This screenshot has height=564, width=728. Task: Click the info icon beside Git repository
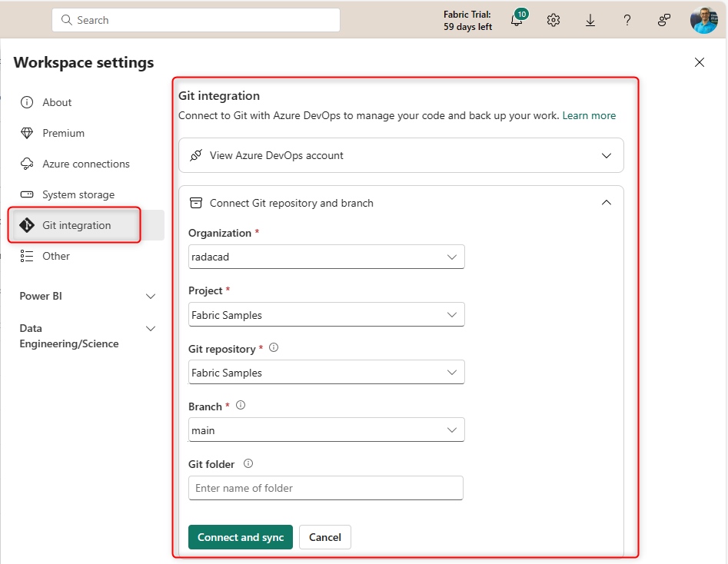tap(274, 348)
